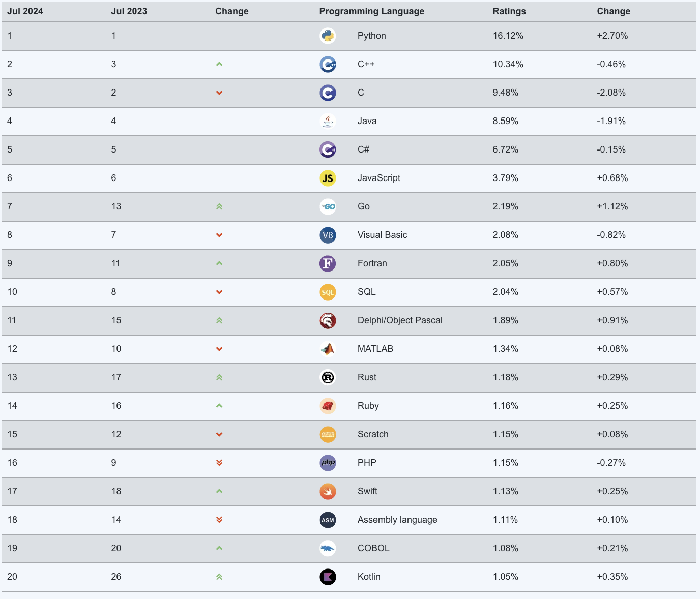This screenshot has width=700, height=599.
Task: Click the Rust gear logo icon
Action: (328, 377)
